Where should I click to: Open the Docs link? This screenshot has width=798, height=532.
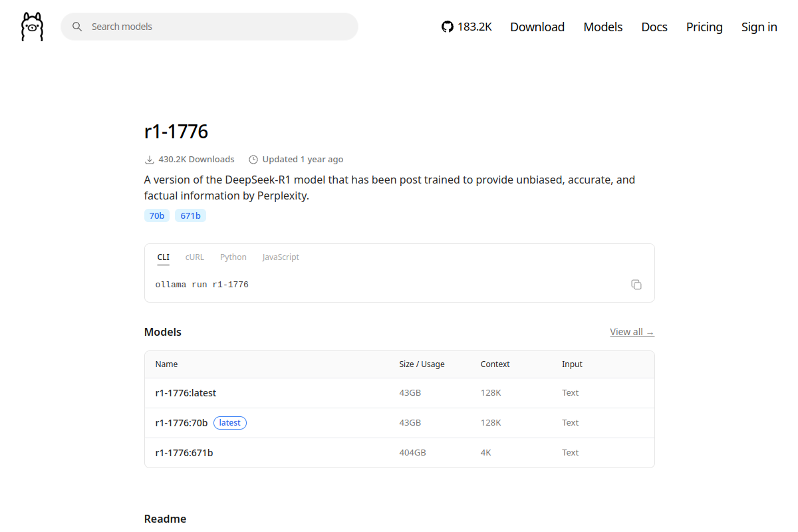pyautogui.click(x=654, y=27)
